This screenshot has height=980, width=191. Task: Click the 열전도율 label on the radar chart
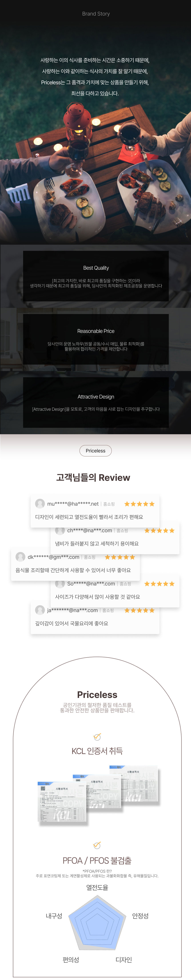97,888
